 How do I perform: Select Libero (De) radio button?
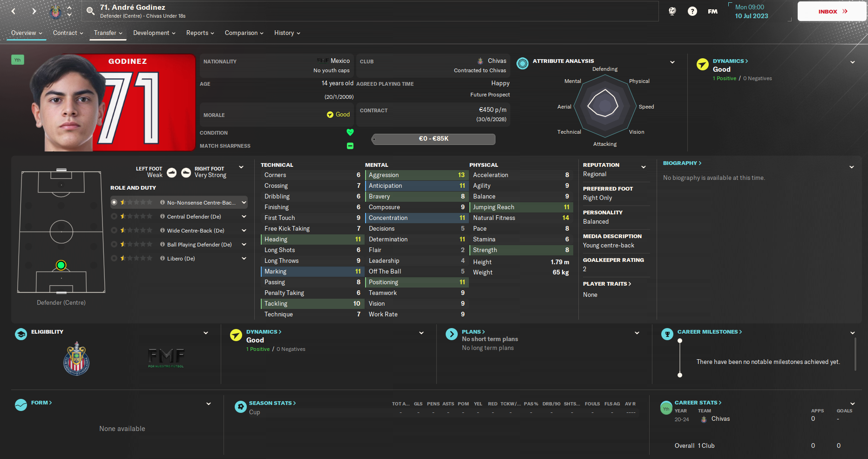click(x=114, y=258)
